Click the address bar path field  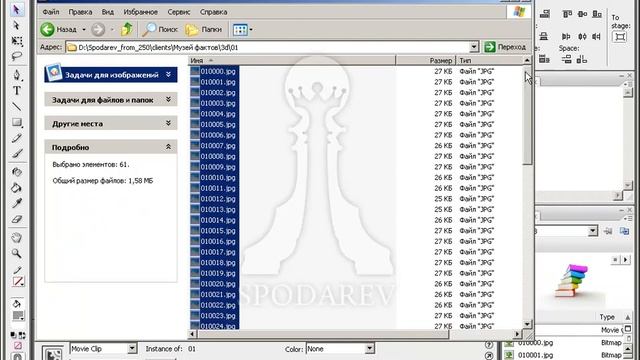click(267, 47)
